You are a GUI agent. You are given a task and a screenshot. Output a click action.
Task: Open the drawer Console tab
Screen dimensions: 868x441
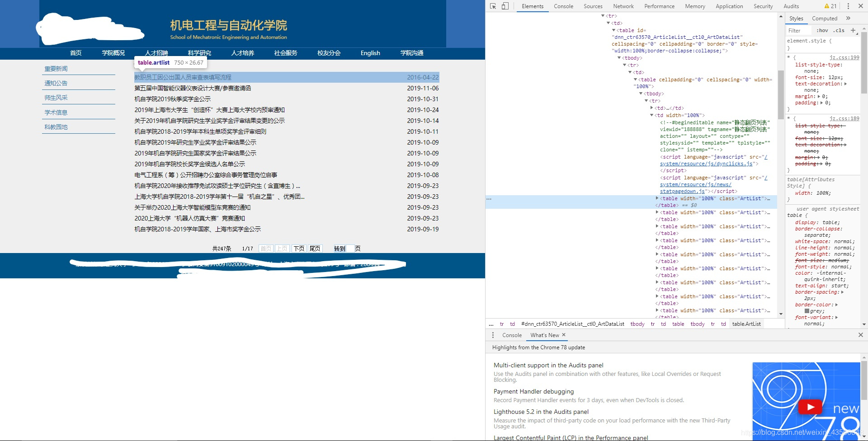(x=512, y=335)
